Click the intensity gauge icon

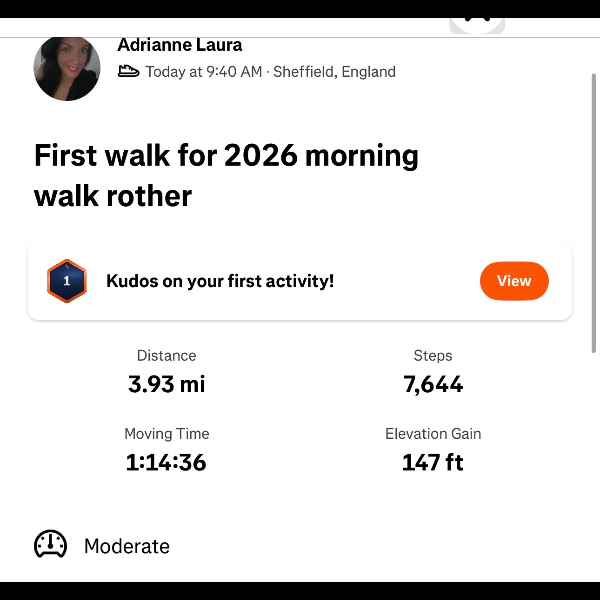point(51,545)
